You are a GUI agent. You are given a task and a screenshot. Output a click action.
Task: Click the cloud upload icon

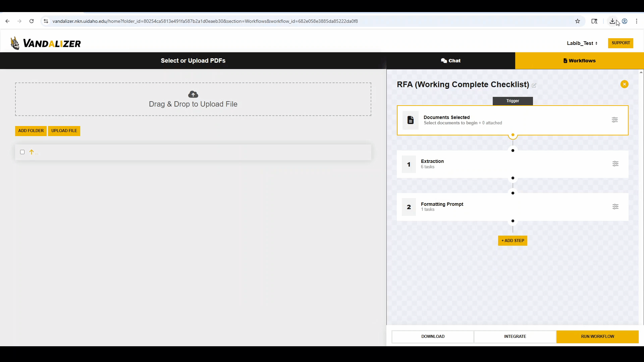pyautogui.click(x=193, y=94)
